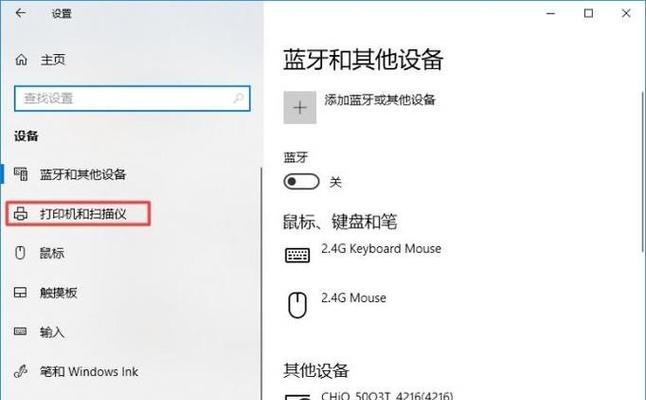Image resolution: width=646 pixels, height=400 pixels.
Task: Click the right-side vertical scrollbar
Action: pos(643,171)
